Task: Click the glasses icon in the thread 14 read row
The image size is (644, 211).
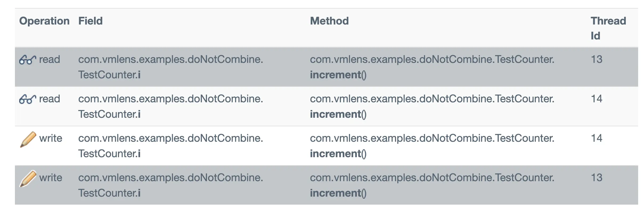Action: point(27,99)
